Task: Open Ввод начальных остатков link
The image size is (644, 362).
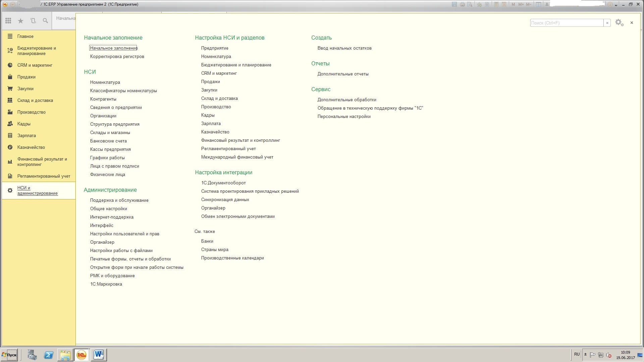Action: [x=344, y=48]
